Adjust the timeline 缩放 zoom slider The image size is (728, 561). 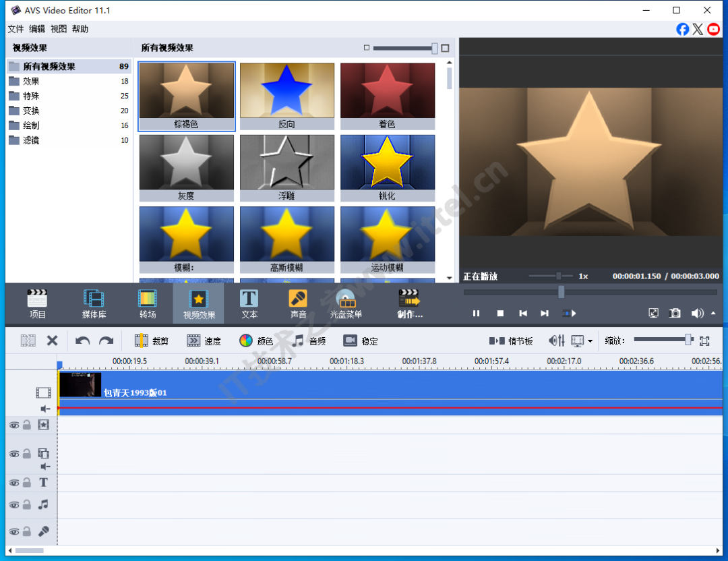tap(688, 340)
